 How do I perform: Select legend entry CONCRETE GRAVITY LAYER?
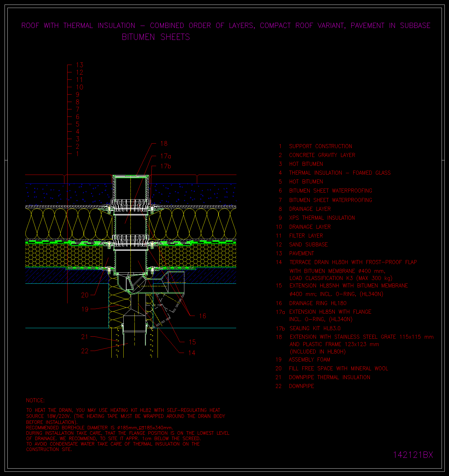[322, 155]
